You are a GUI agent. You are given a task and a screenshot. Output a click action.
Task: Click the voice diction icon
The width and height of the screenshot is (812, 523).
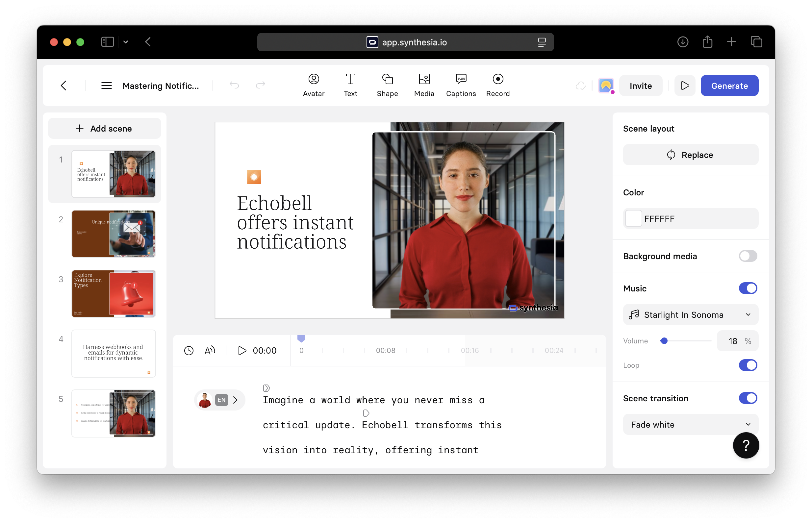click(x=210, y=351)
